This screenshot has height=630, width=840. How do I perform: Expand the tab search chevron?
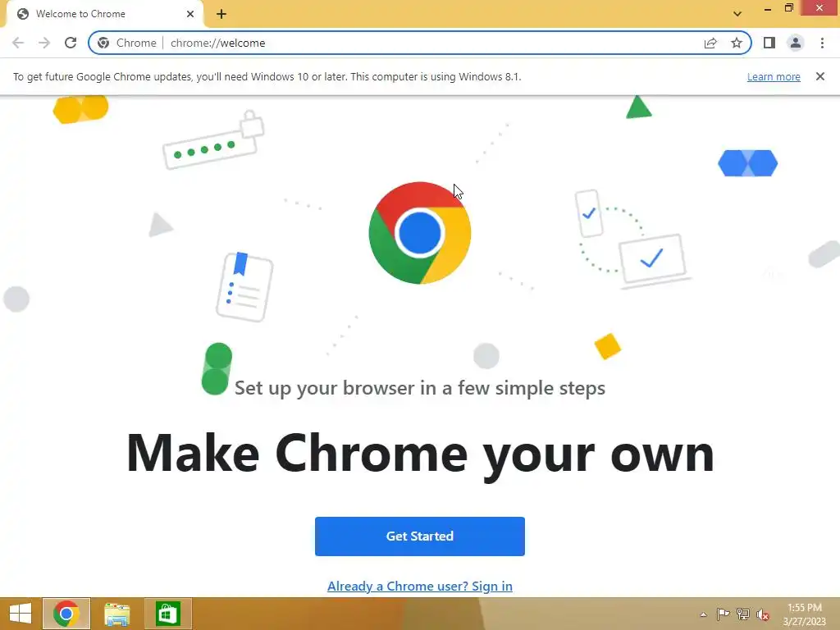tap(737, 14)
